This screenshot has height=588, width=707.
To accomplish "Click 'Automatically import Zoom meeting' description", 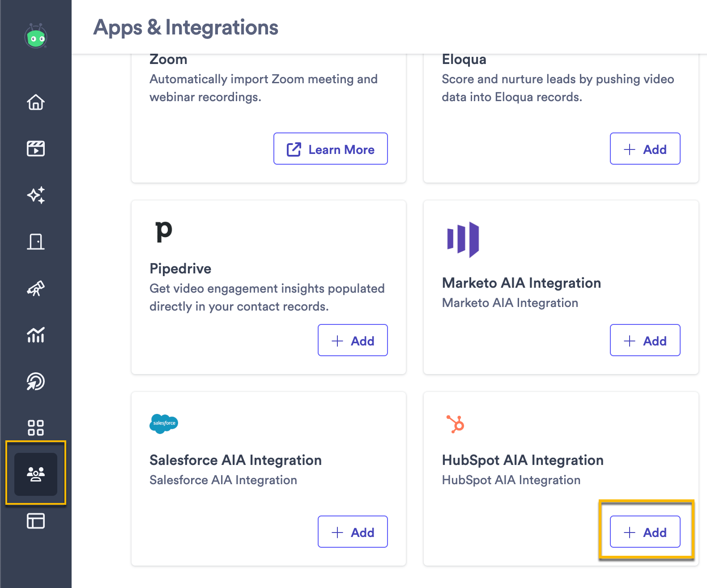I will tap(264, 88).
